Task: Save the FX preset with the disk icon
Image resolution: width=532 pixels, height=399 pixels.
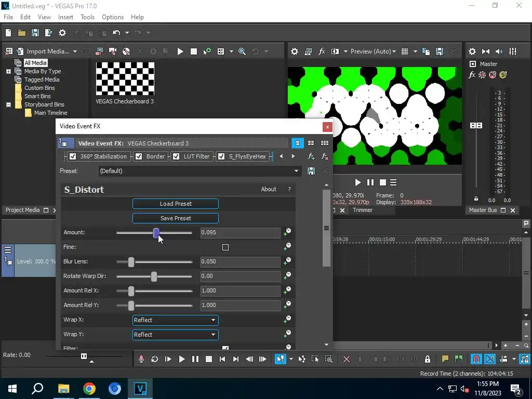Action: (x=311, y=171)
